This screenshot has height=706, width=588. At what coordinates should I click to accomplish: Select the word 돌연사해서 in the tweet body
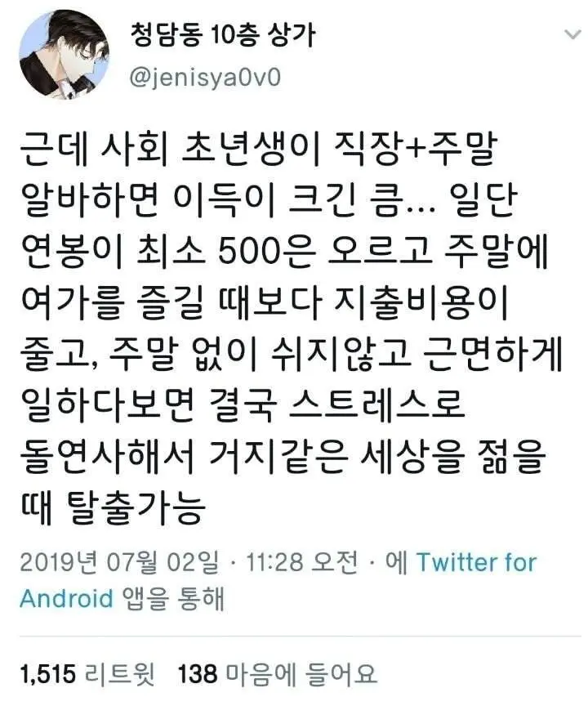click(x=107, y=457)
